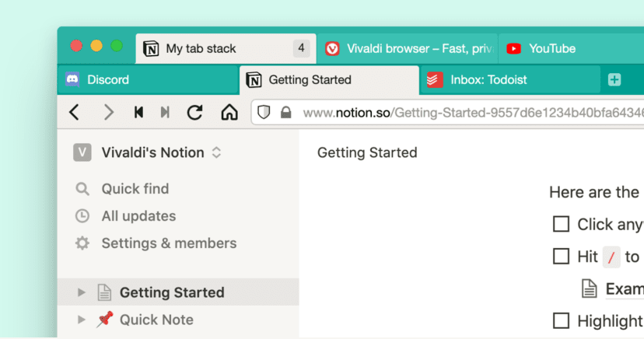
Task: Select the Getting Started tab
Action: click(x=330, y=79)
